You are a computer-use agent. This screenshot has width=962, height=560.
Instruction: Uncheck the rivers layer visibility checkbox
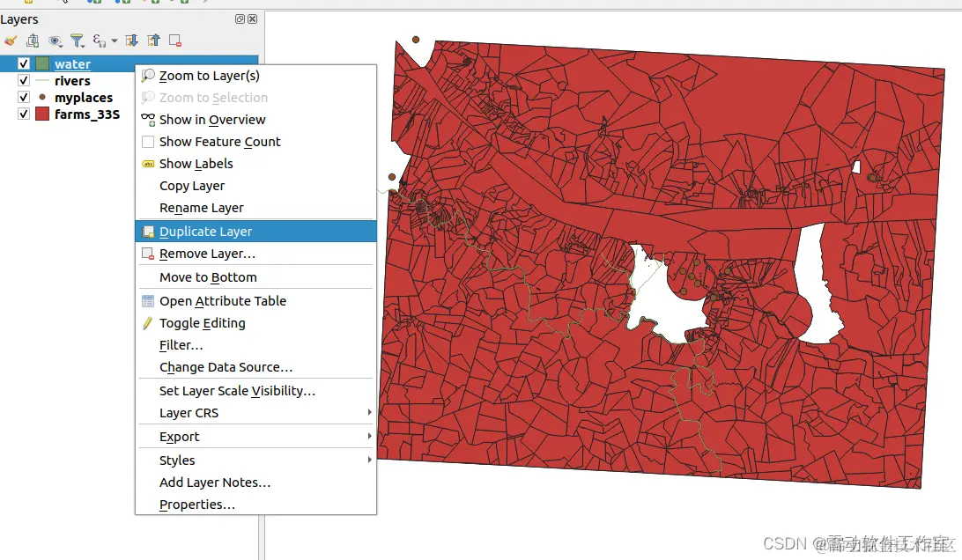point(23,80)
